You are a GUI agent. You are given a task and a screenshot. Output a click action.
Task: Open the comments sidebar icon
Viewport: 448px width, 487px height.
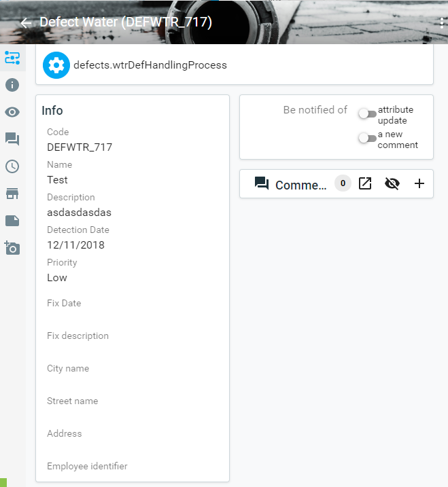12,139
